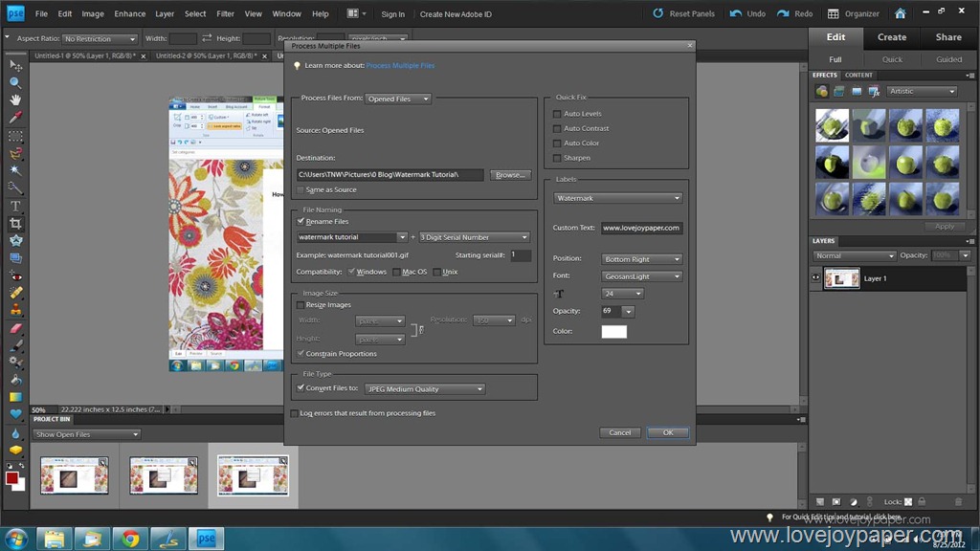Select the Sponge tool
The image size is (980, 551).
pos(15,450)
